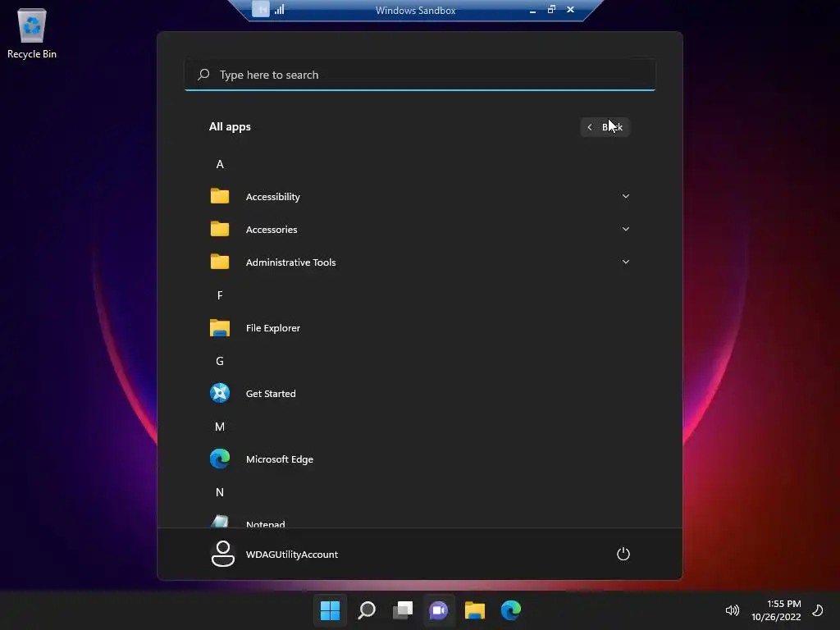Open the Recycle Bin desktop icon

pyautogui.click(x=32, y=33)
